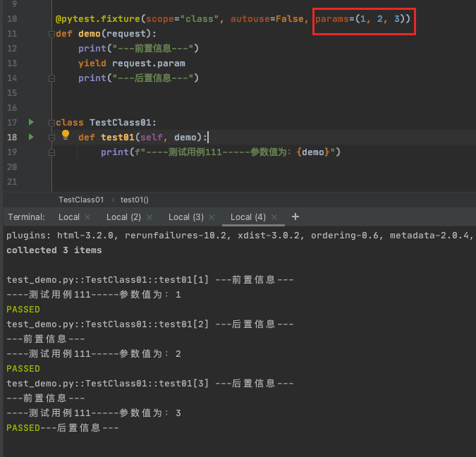Close the Local terminal tab

point(87,217)
